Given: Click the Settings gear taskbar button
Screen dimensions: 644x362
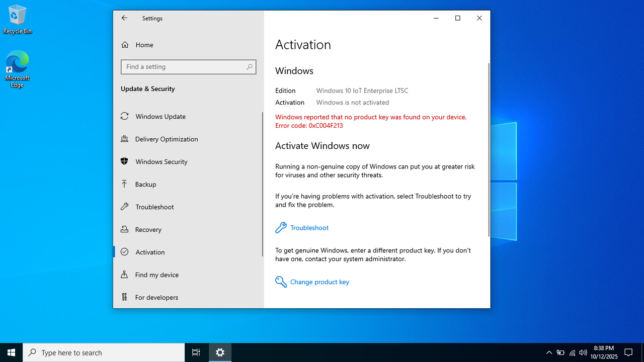Looking at the screenshot, I should 220,352.
